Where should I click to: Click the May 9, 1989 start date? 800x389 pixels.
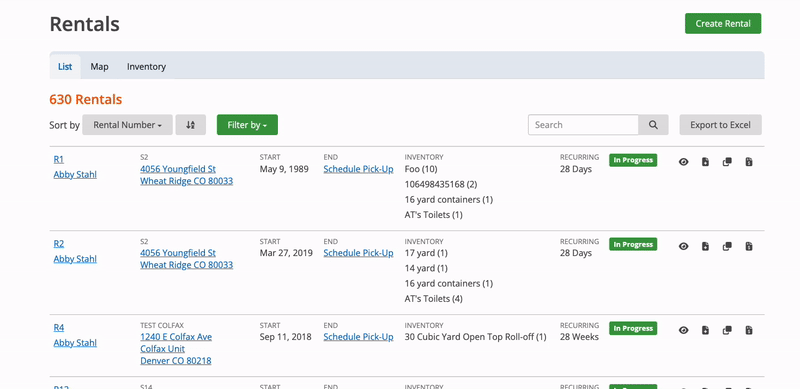(284, 169)
